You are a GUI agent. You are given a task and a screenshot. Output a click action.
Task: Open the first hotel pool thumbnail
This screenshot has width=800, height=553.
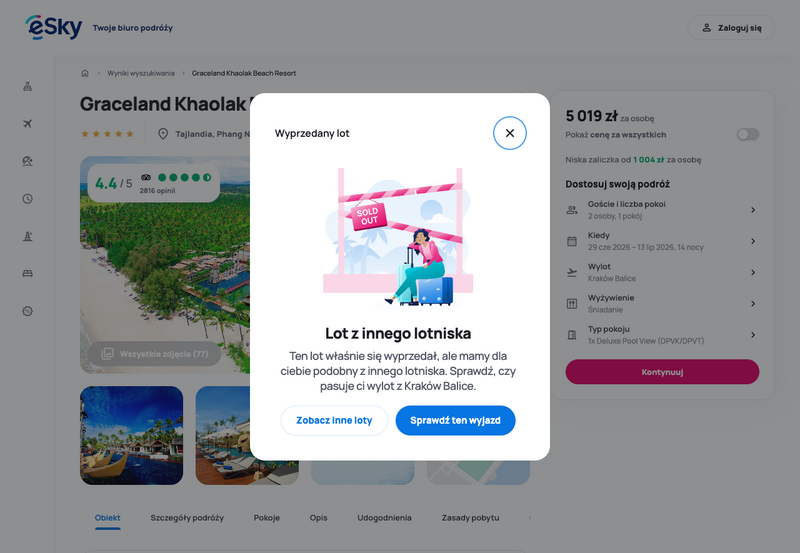pos(132,435)
